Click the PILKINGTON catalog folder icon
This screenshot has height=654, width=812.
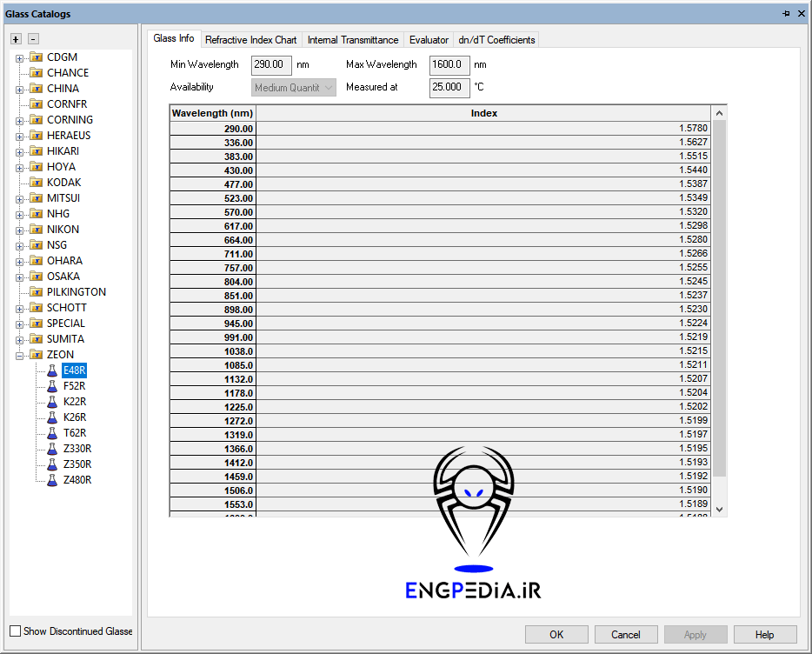(37, 292)
